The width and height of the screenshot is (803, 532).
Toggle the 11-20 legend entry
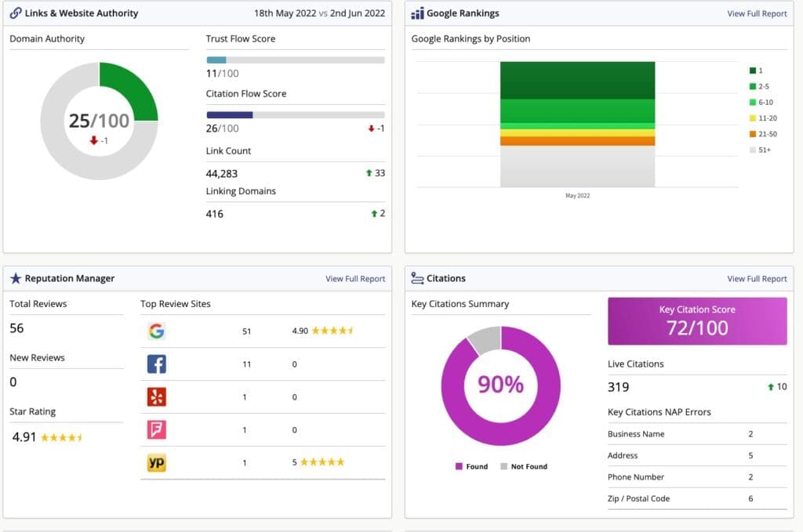click(x=763, y=118)
